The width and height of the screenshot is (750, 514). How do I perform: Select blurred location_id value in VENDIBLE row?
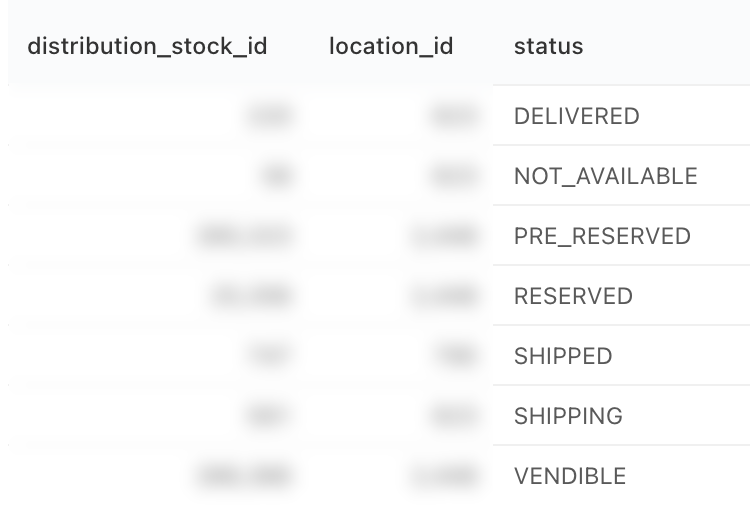[443, 476]
